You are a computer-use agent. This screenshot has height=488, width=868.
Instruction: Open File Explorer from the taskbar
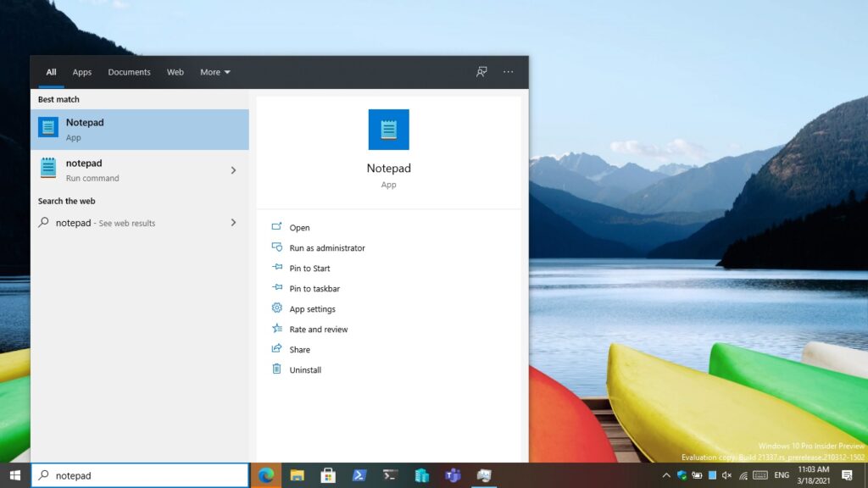297,474
